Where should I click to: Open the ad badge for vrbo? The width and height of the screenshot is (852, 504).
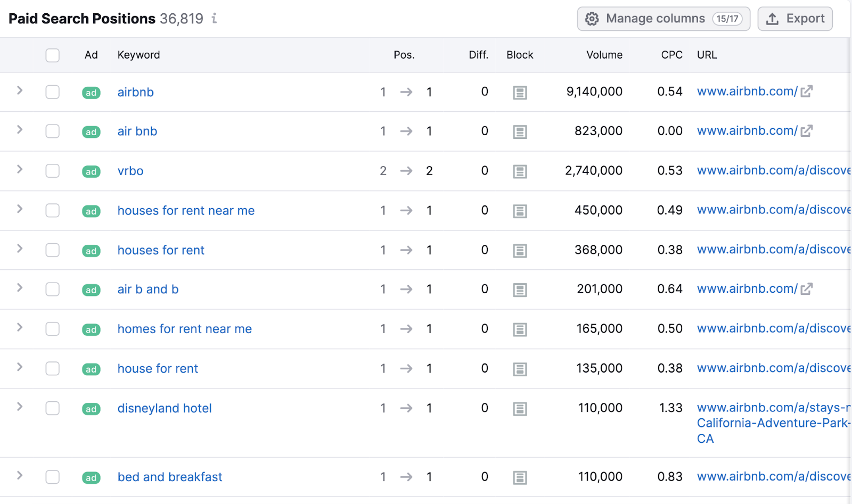click(x=91, y=171)
